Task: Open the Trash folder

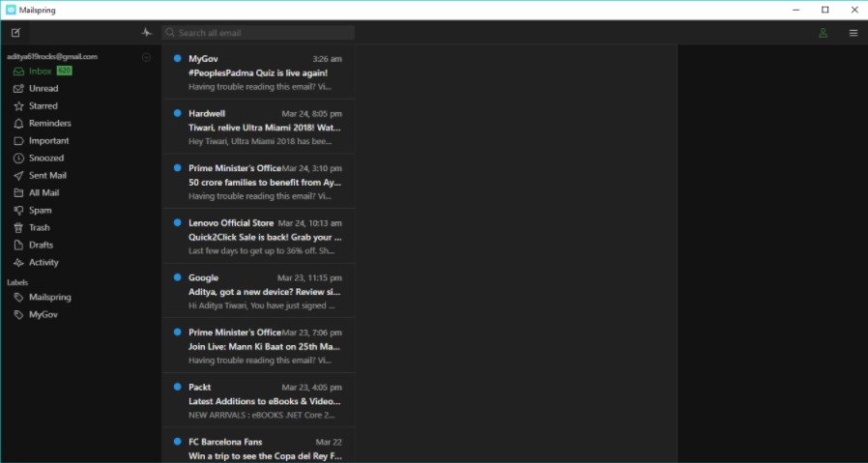Action: 39,228
